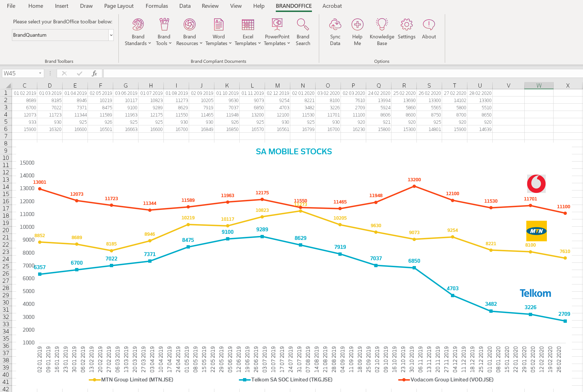Click into the formula bar field
This screenshot has height=392, width=583.
pos(334,73)
